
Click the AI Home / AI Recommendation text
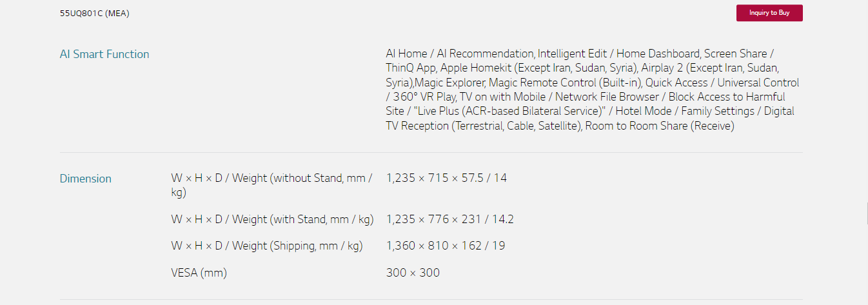(460, 54)
